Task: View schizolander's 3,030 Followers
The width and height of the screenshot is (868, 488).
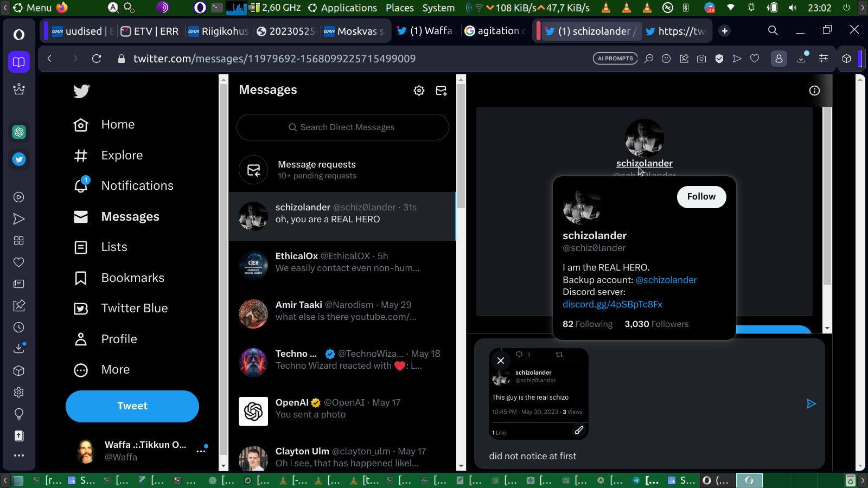Action: click(x=656, y=324)
